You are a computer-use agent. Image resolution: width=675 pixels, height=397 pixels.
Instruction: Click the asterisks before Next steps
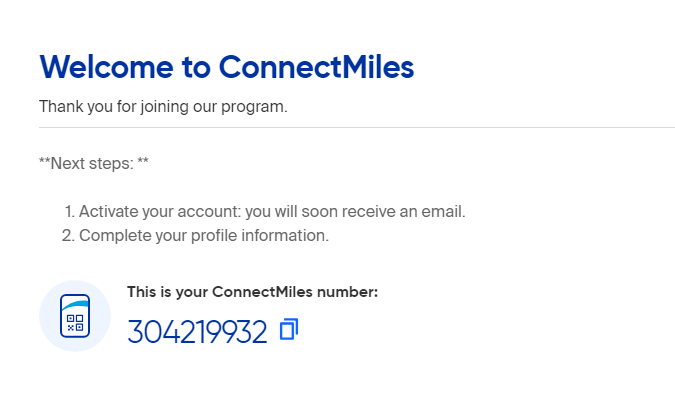(x=44, y=161)
